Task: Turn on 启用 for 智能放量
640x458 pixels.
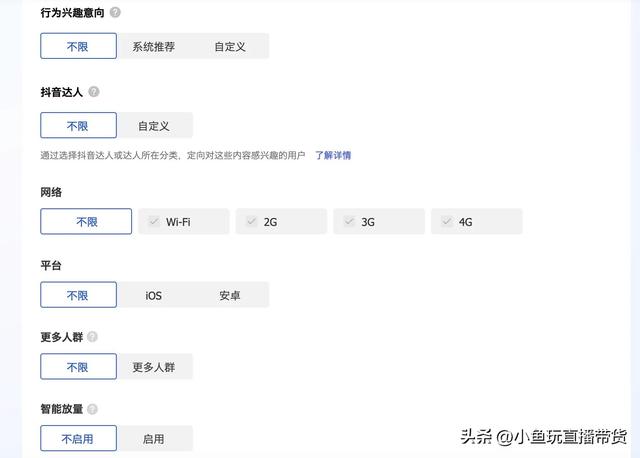Action: (154, 438)
